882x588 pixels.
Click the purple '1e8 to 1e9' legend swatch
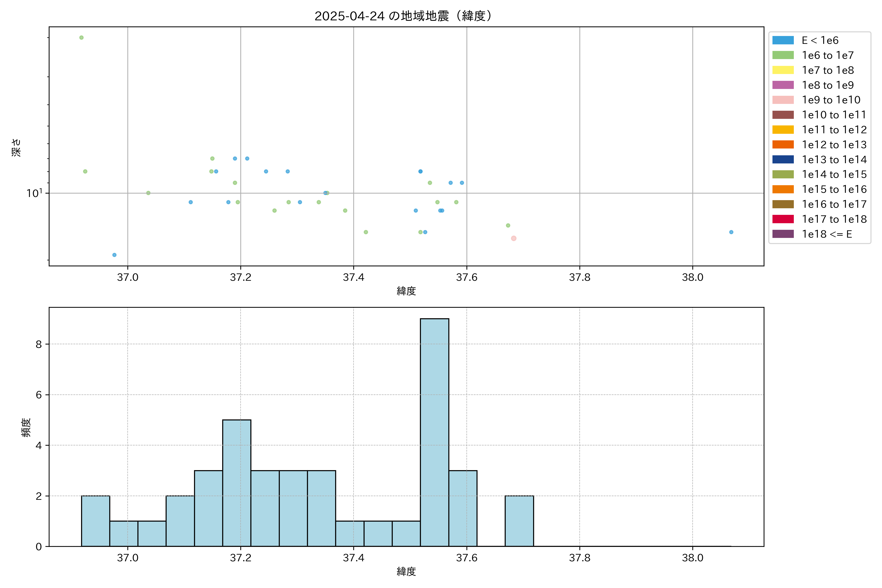783,85
